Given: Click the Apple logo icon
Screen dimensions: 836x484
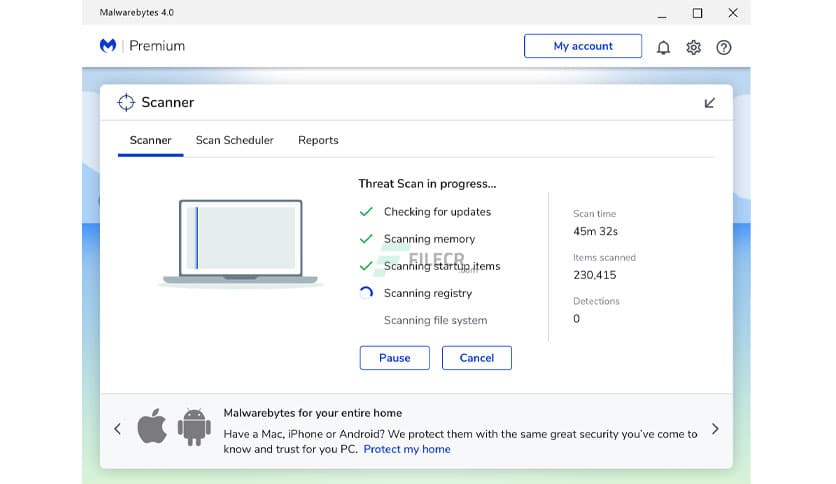Looking at the screenshot, I should tap(152, 426).
